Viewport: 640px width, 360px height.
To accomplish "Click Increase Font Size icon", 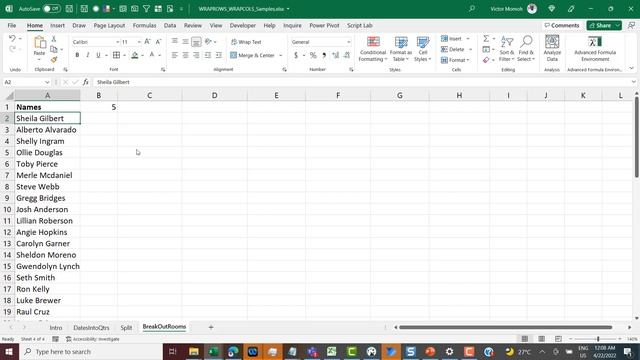I will tap(148, 42).
